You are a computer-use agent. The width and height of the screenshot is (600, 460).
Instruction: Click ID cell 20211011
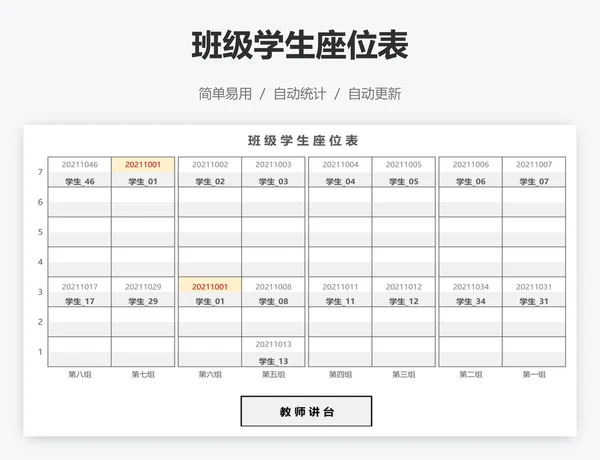point(340,287)
